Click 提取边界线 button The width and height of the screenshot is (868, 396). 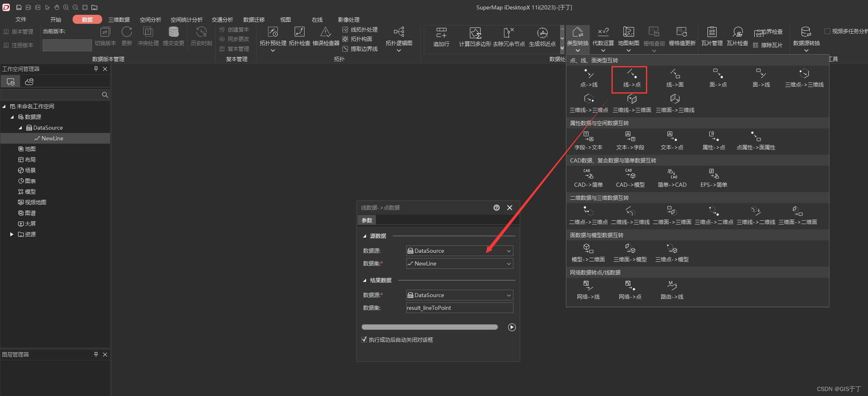pyautogui.click(x=360, y=49)
